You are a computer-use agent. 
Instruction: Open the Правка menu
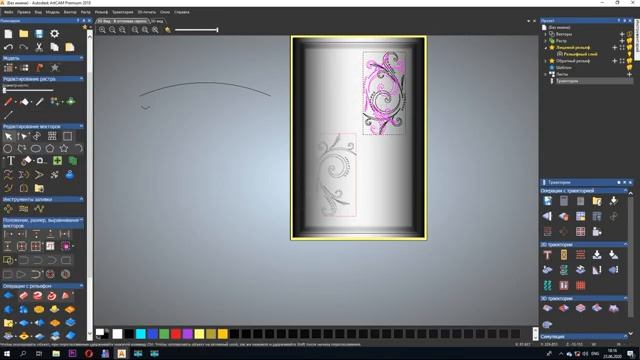24,12
